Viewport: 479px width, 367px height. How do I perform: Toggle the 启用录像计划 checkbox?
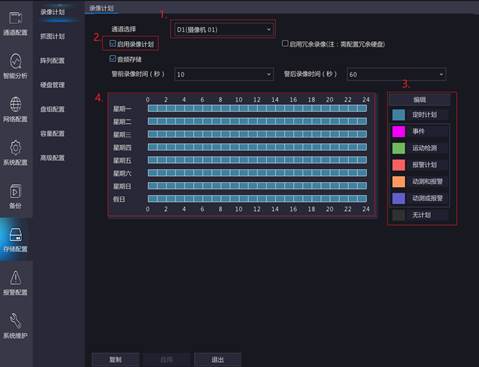pyautogui.click(x=113, y=43)
